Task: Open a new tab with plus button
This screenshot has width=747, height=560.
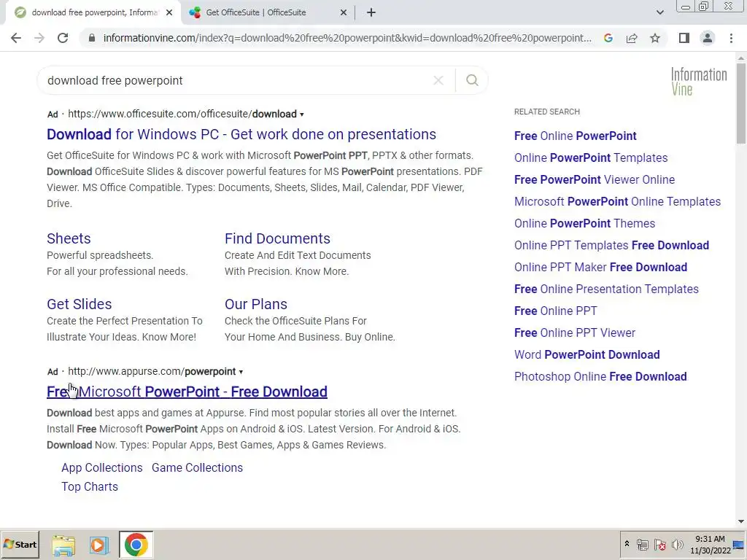Action: pyautogui.click(x=371, y=12)
